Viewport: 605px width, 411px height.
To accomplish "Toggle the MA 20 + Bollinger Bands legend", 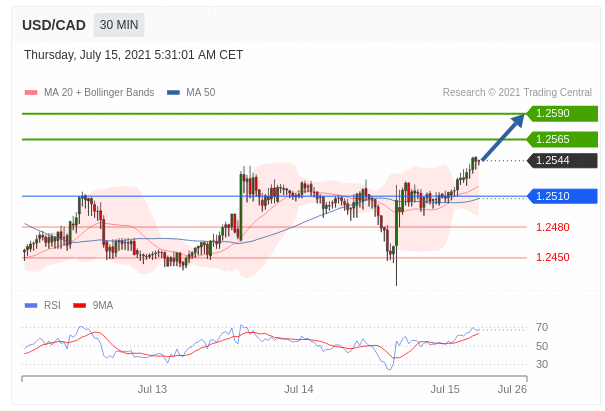I will 98,92.
